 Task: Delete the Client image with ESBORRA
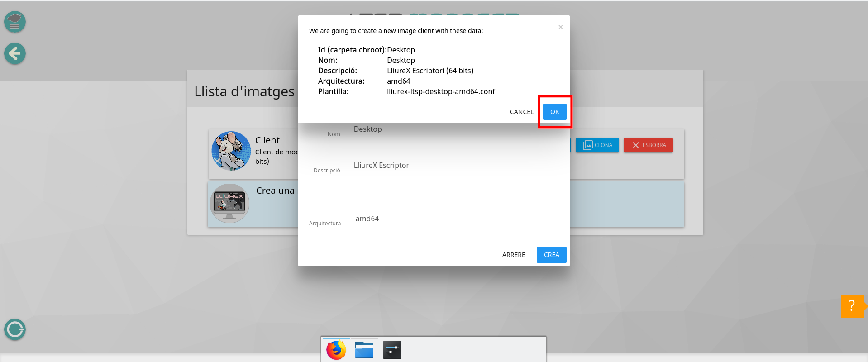click(x=648, y=145)
